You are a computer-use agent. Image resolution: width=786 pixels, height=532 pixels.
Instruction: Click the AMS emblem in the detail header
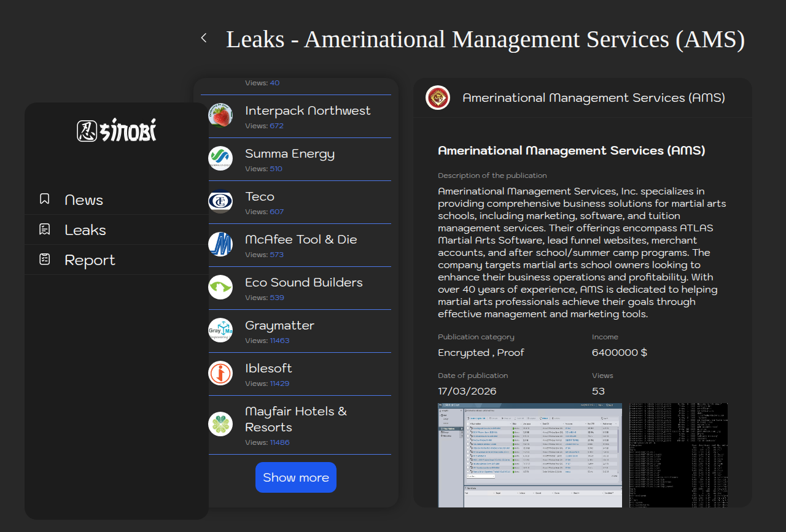pyautogui.click(x=438, y=98)
